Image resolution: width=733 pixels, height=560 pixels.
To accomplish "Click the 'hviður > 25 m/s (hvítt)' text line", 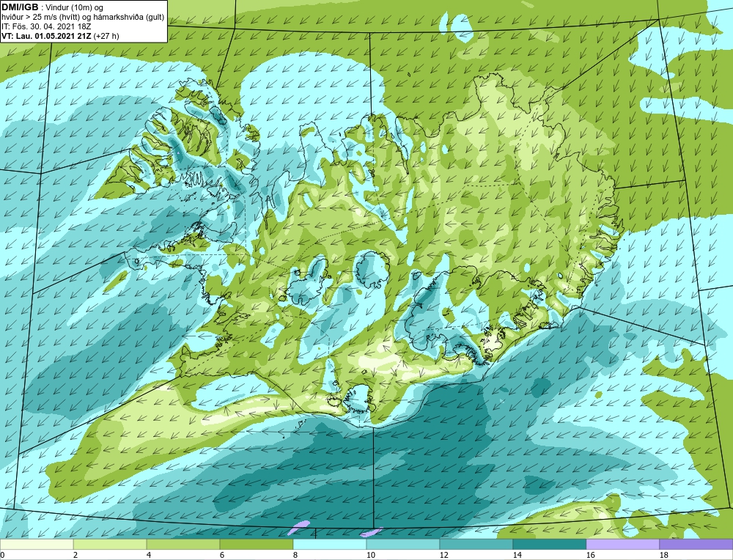I will [42, 18].
